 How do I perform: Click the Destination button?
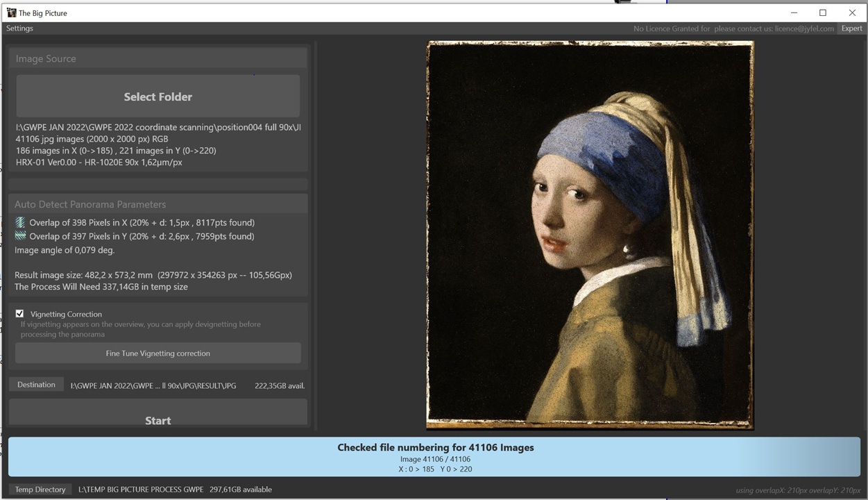tap(36, 385)
